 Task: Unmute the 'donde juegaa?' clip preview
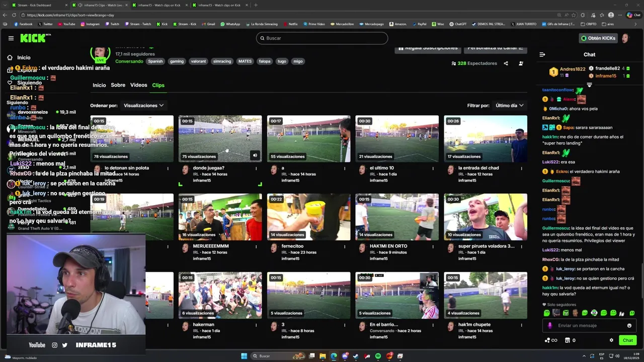pyautogui.click(x=255, y=156)
